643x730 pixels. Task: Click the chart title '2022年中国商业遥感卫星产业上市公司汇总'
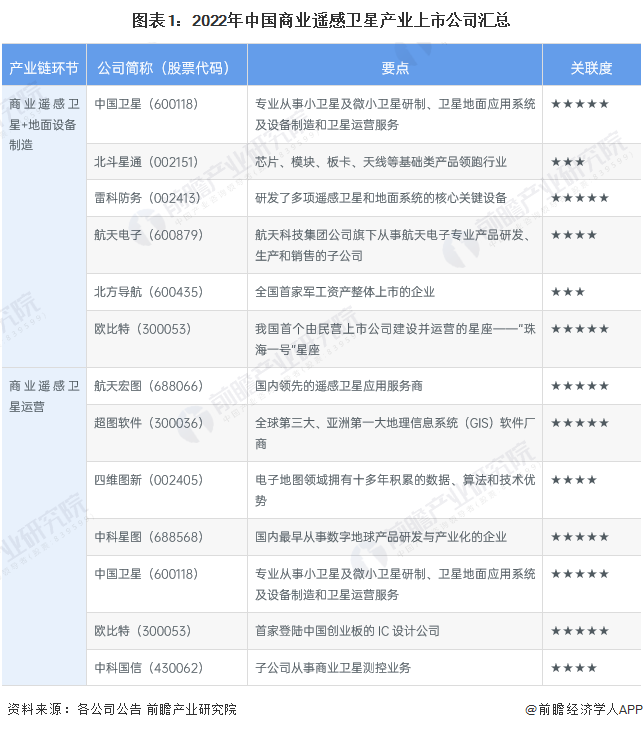pos(321,21)
